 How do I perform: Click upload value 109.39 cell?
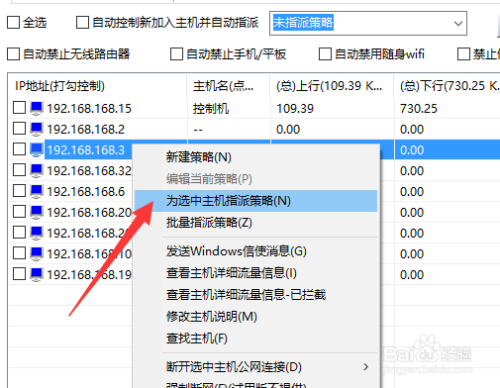295,109
